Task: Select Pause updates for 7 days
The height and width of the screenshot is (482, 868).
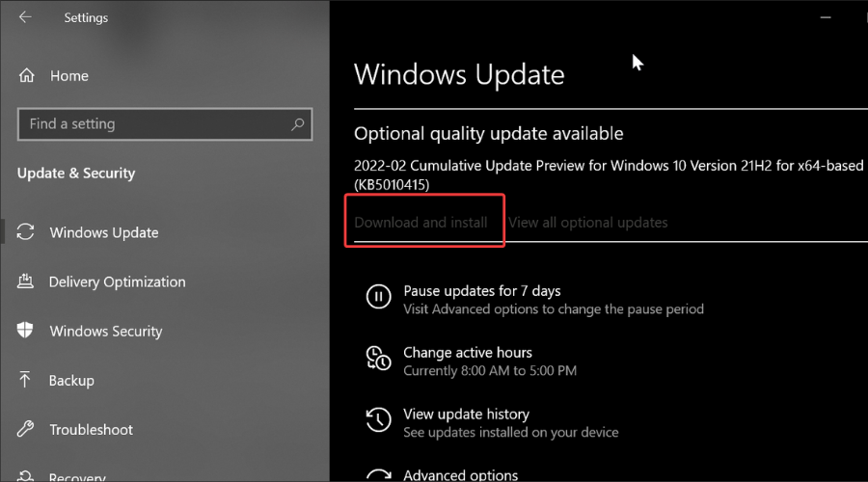Action: pyautogui.click(x=481, y=291)
